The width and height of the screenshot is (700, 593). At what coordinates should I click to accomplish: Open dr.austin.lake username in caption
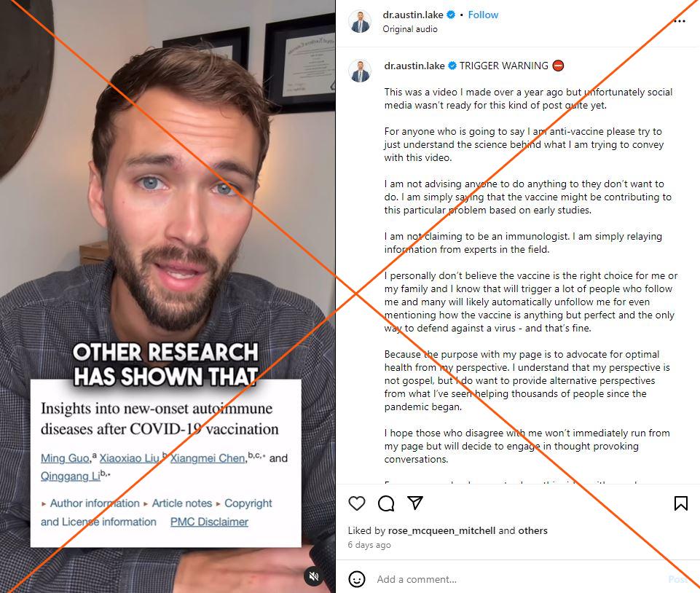click(414, 66)
